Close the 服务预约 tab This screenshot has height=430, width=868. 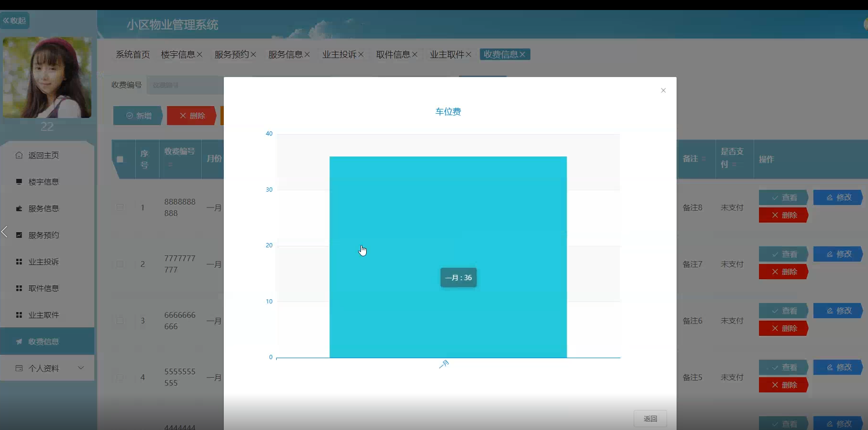[253, 55]
